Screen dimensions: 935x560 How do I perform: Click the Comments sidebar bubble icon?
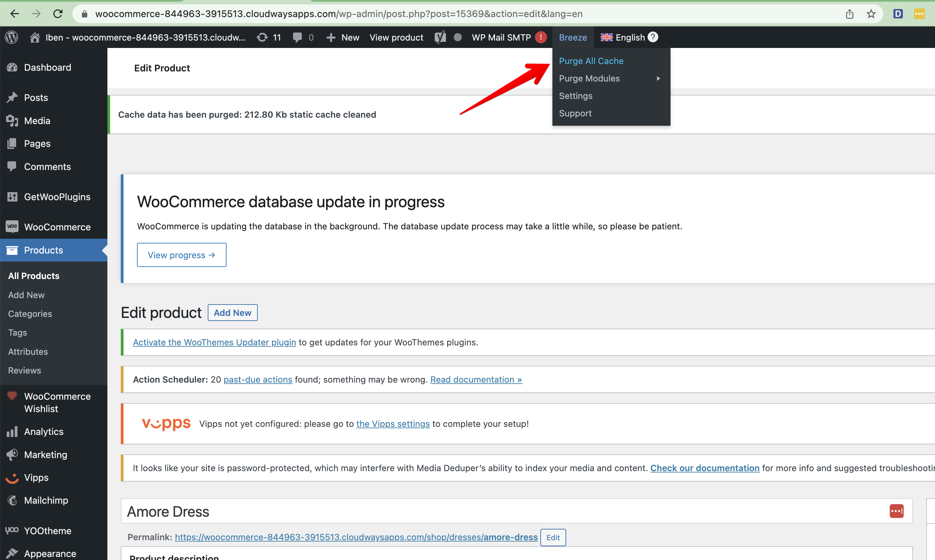(12, 166)
